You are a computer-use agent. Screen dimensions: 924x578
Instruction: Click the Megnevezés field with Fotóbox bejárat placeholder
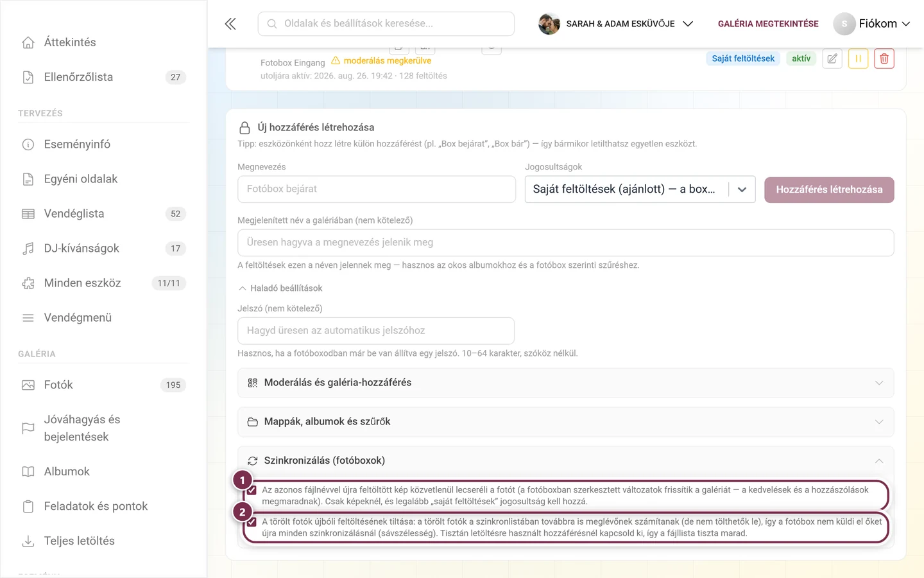377,189
